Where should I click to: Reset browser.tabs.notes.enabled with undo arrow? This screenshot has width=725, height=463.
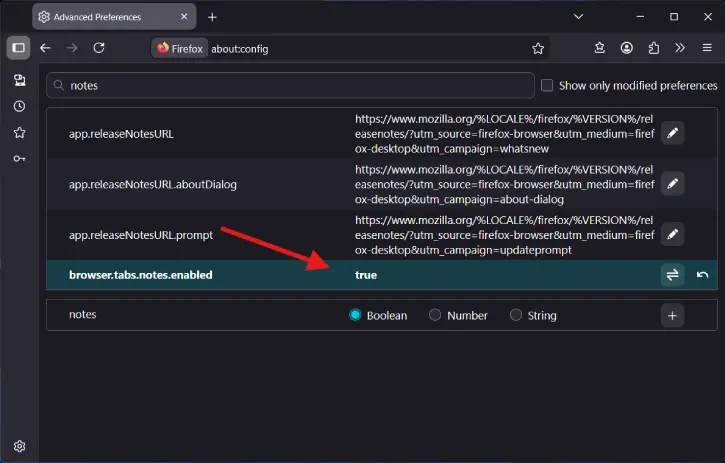coord(702,275)
